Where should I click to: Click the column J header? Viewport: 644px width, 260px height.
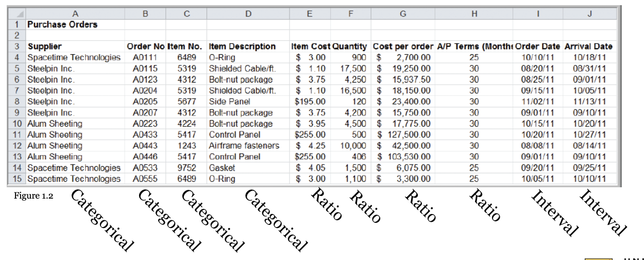589,13
